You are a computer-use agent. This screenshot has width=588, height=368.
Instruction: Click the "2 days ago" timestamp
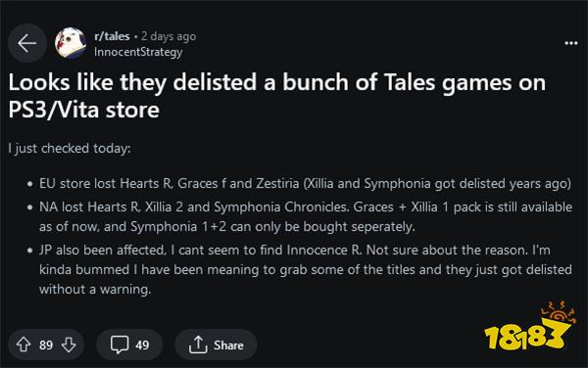click(169, 36)
